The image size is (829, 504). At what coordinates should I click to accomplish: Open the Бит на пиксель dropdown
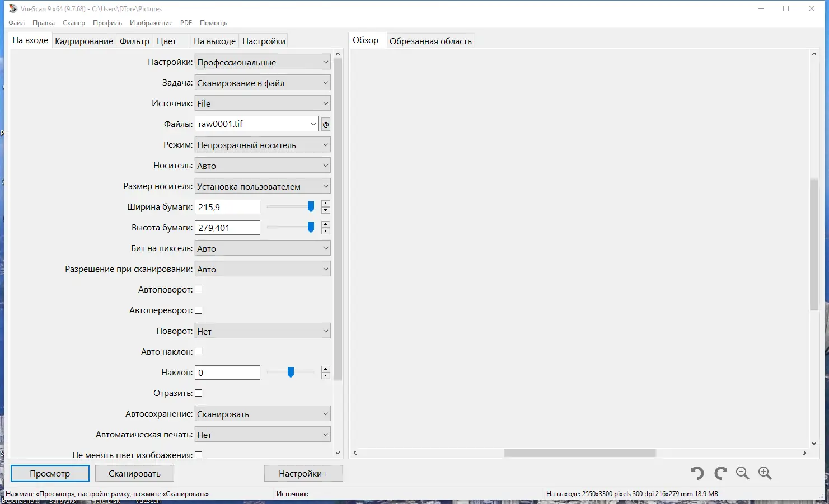point(263,248)
